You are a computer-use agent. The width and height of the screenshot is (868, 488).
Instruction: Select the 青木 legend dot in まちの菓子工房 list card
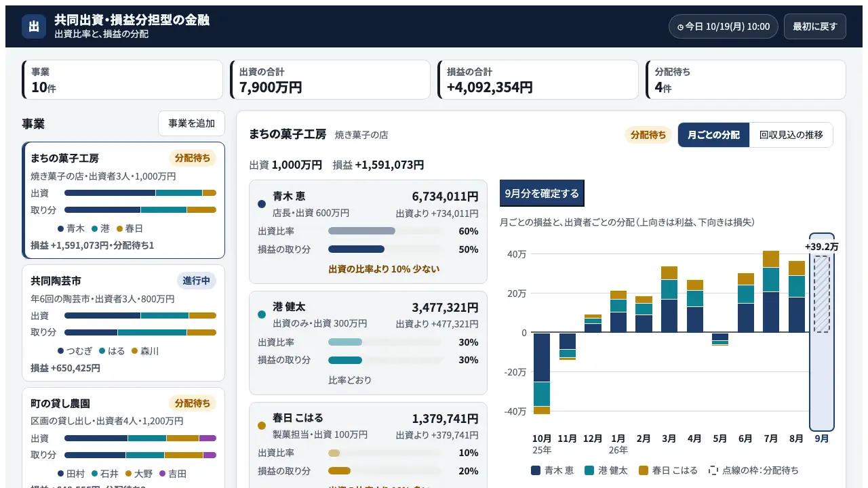coord(60,229)
